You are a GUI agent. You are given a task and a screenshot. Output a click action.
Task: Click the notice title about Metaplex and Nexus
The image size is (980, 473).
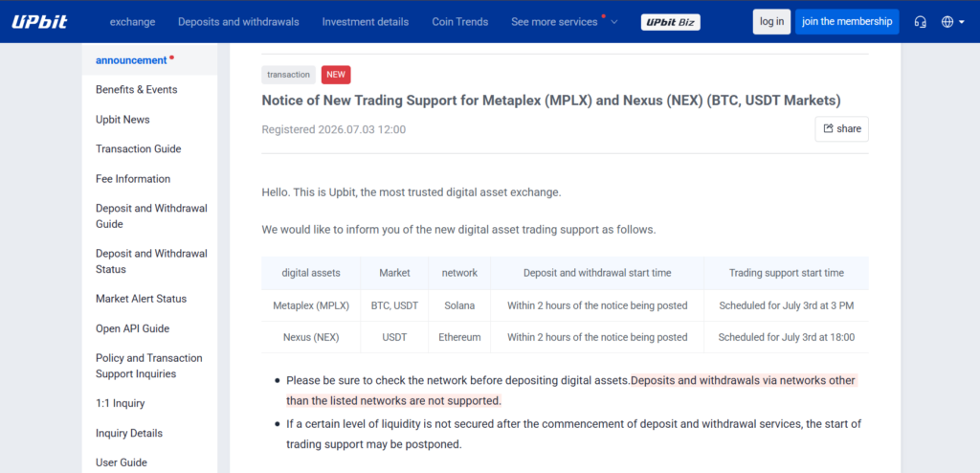click(551, 101)
